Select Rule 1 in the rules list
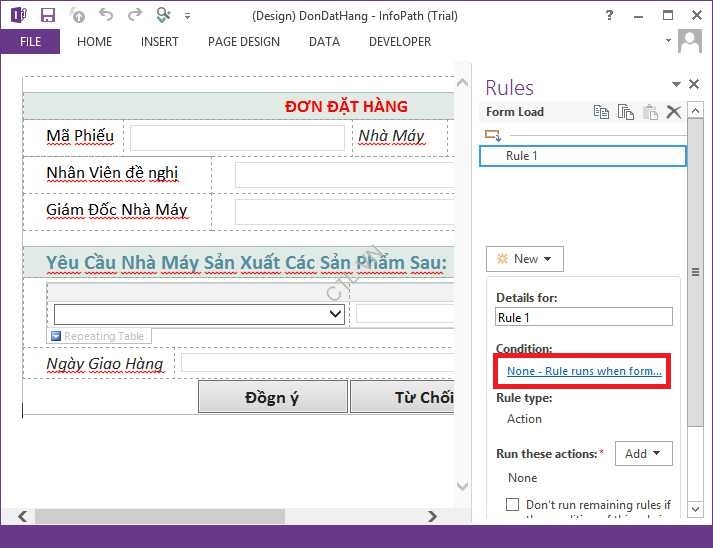The height and width of the screenshot is (548, 713). (x=582, y=156)
